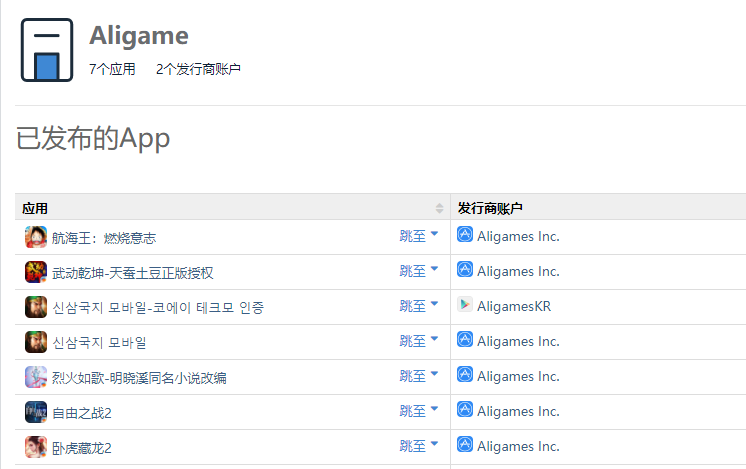746x469 pixels.
Task: Sort the 应用 column with the sort arrows
Action: (x=439, y=208)
